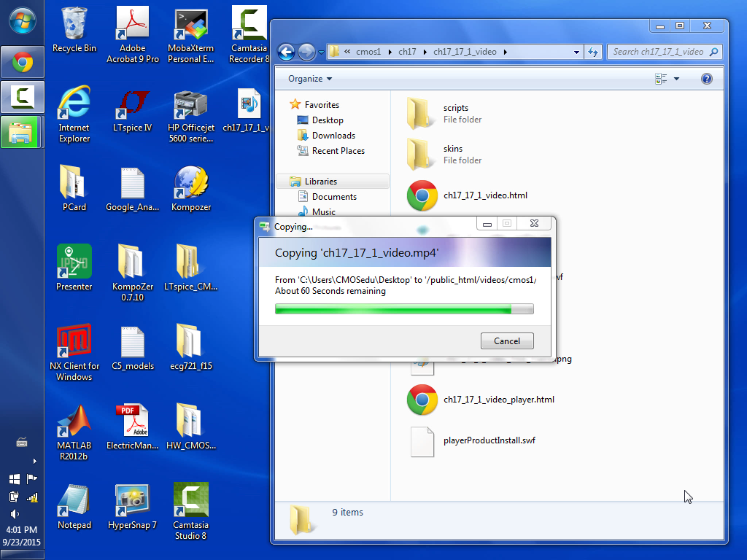Launch MATLAB R2012b shortcut
Screen dimensions: 747x560
coord(74,432)
